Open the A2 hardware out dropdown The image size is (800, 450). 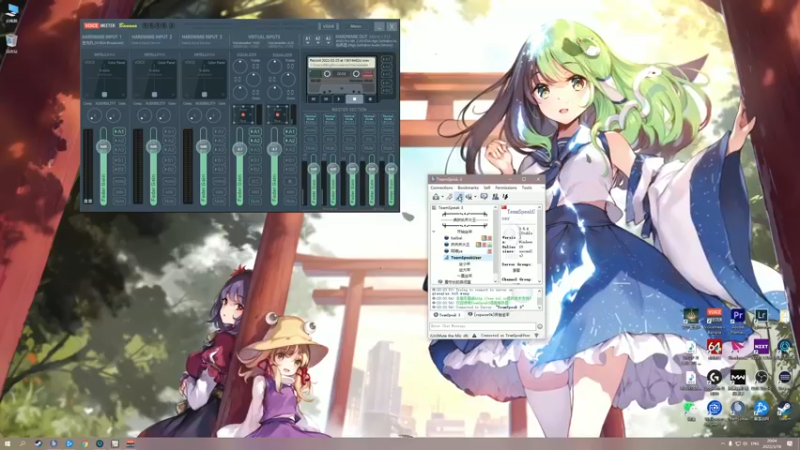(318, 40)
